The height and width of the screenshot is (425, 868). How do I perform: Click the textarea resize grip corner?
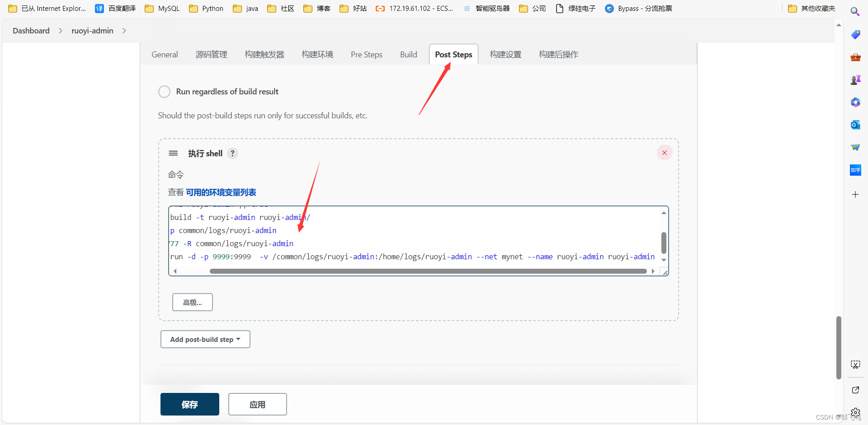(665, 272)
